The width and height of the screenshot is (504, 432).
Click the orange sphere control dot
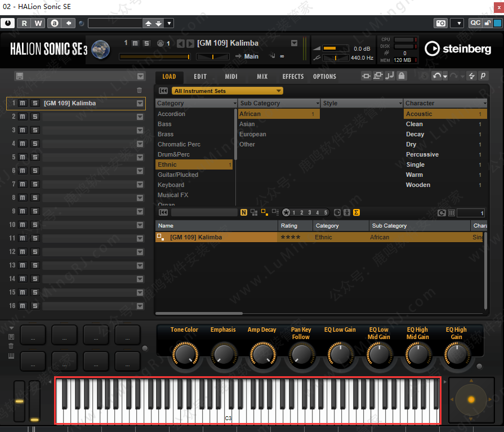pyautogui.click(x=471, y=399)
